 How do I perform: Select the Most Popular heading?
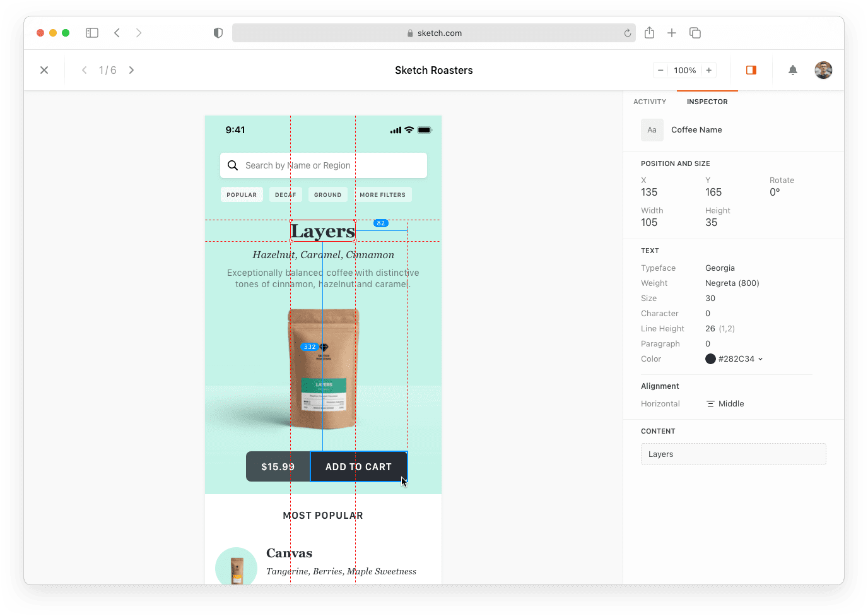pyautogui.click(x=323, y=516)
